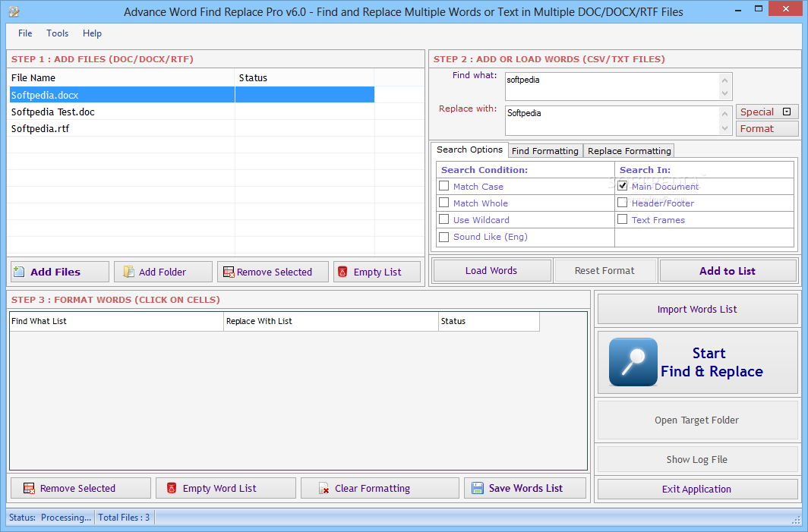
Task: Select the Softpedia Test.doc file row
Action: pyautogui.click(x=191, y=112)
